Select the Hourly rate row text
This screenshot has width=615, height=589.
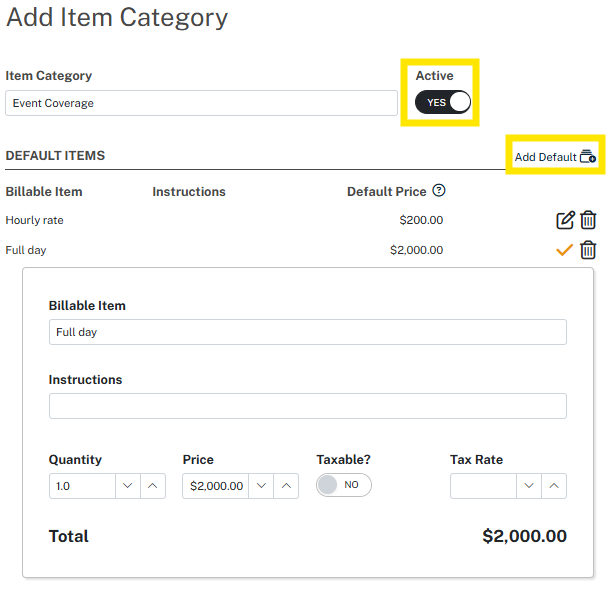[x=35, y=220]
